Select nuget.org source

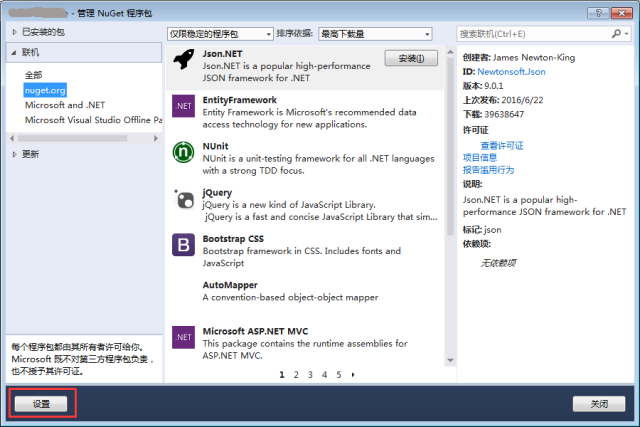[x=45, y=90]
